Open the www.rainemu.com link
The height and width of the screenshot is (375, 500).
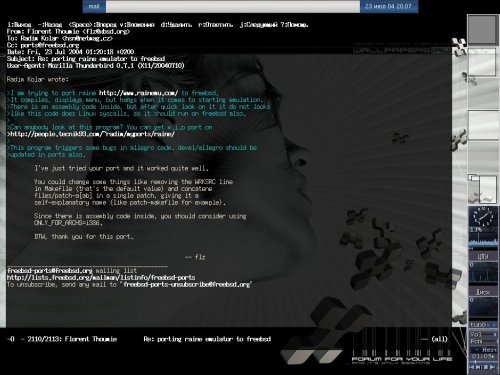pyautogui.click(x=139, y=93)
